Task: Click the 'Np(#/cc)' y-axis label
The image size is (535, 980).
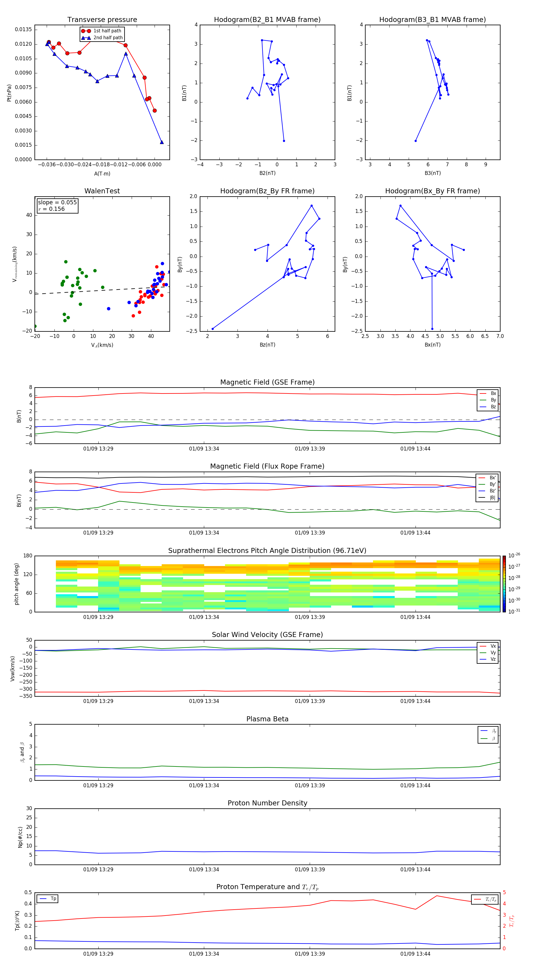Action: (x=20, y=837)
